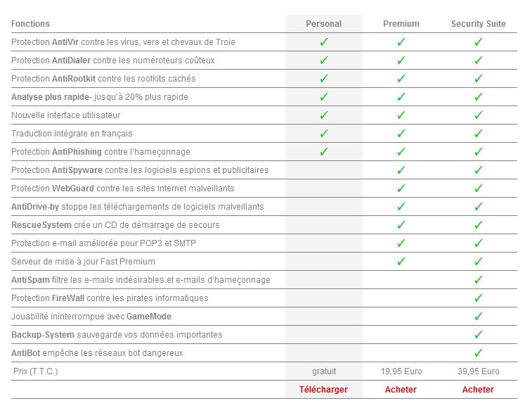Click Premium checkmark for RescueSystem row

pos(401,225)
